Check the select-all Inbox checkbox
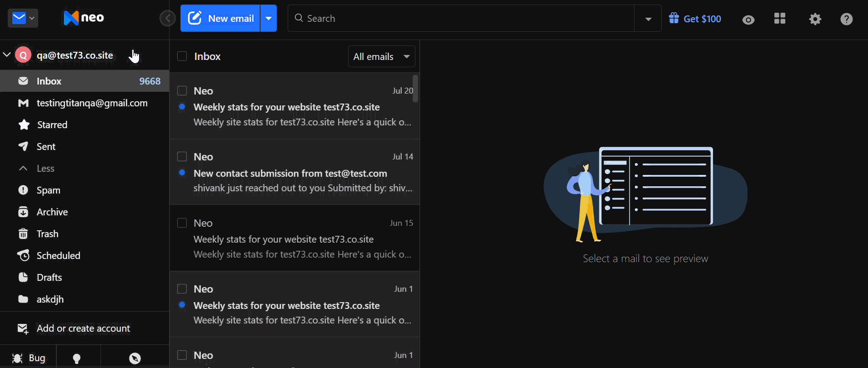 [182, 56]
